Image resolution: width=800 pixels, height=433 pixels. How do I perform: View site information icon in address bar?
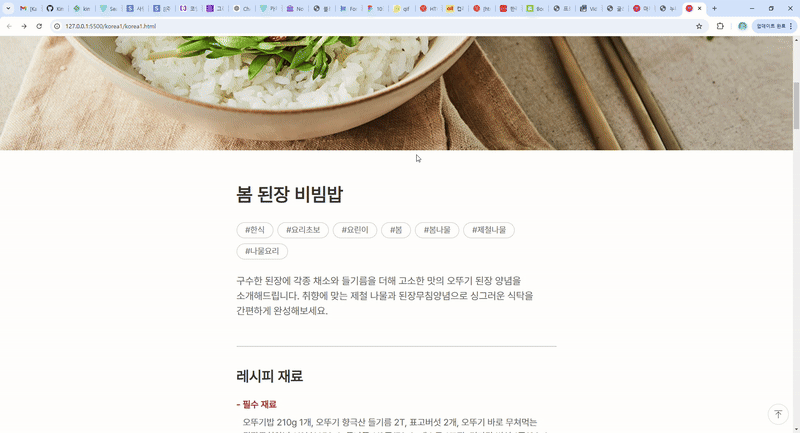click(x=57, y=26)
